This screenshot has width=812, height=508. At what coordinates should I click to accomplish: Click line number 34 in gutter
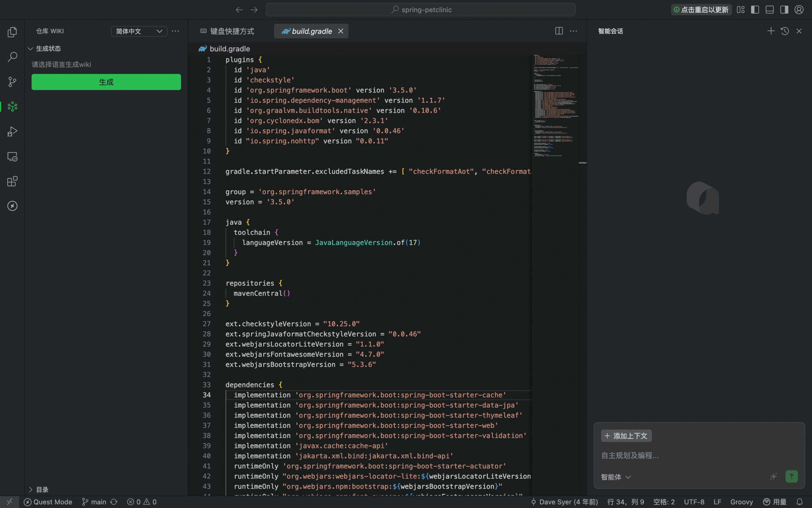click(x=207, y=395)
